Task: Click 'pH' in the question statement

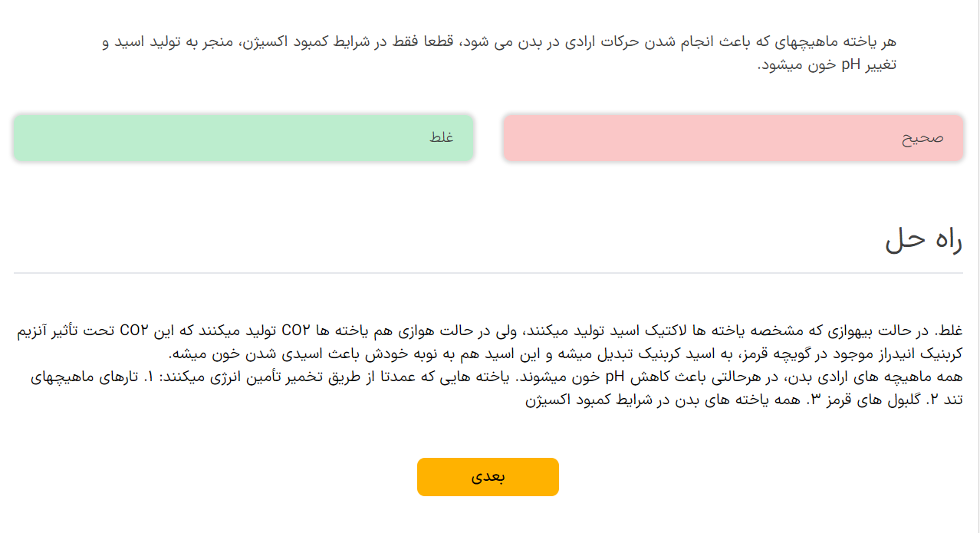Action: [851, 65]
